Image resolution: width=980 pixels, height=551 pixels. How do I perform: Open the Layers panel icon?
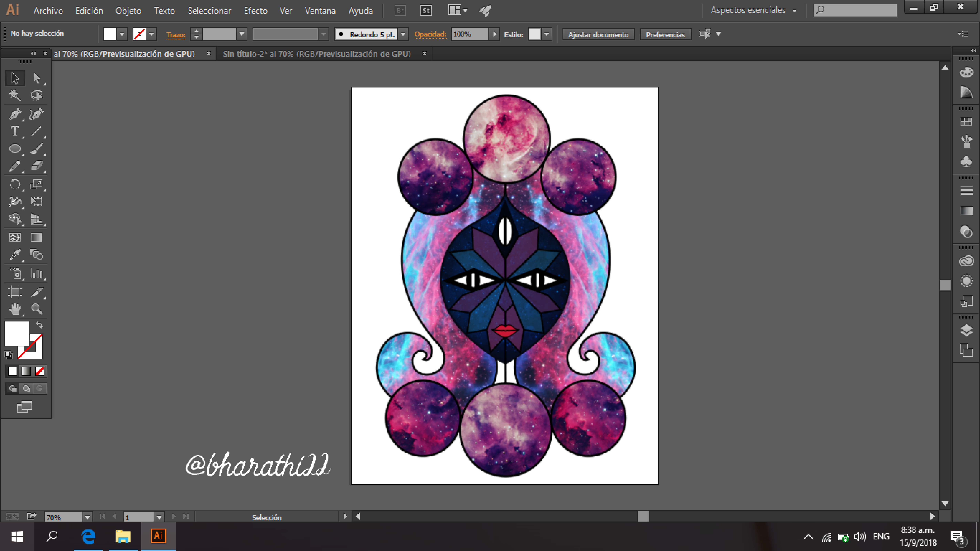tap(966, 330)
